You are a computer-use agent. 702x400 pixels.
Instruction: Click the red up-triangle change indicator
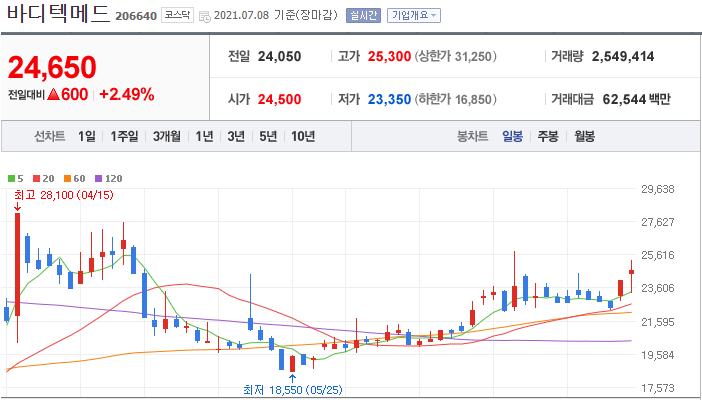click(x=53, y=95)
